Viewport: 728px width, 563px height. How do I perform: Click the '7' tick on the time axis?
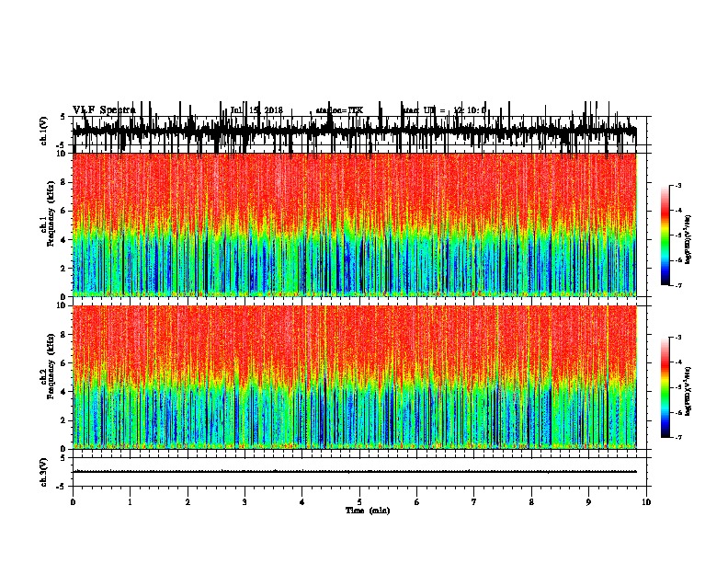point(474,502)
